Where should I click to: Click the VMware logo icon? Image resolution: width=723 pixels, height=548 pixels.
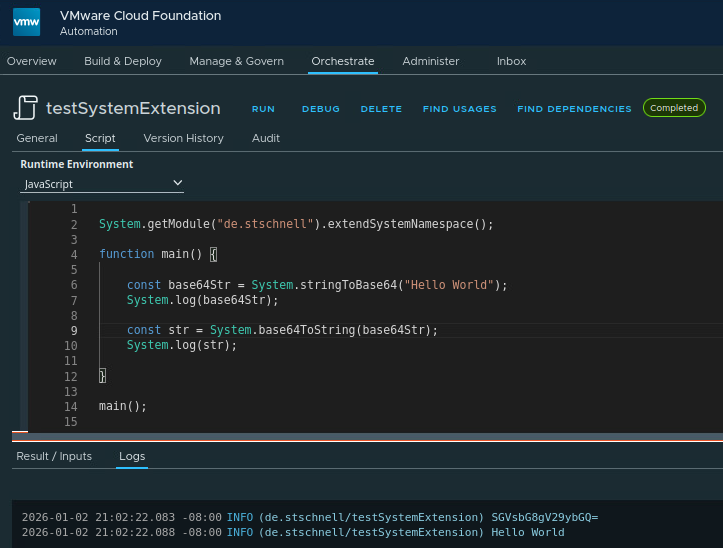point(26,22)
